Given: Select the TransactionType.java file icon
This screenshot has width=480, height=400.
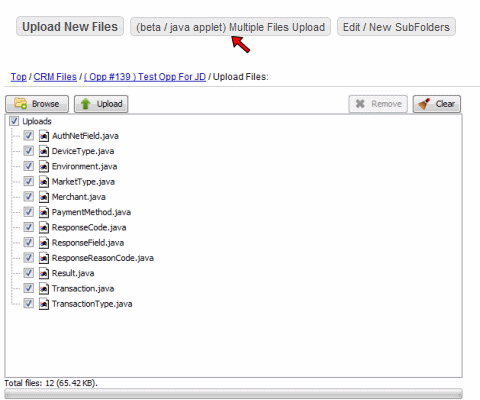Looking at the screenshot, I should 44,304.
